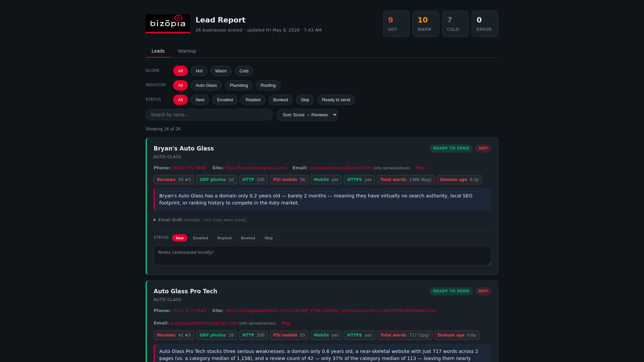Mark Bryan's Auto Glass as Skip
The image size is (644, 362).
(269, 238)
